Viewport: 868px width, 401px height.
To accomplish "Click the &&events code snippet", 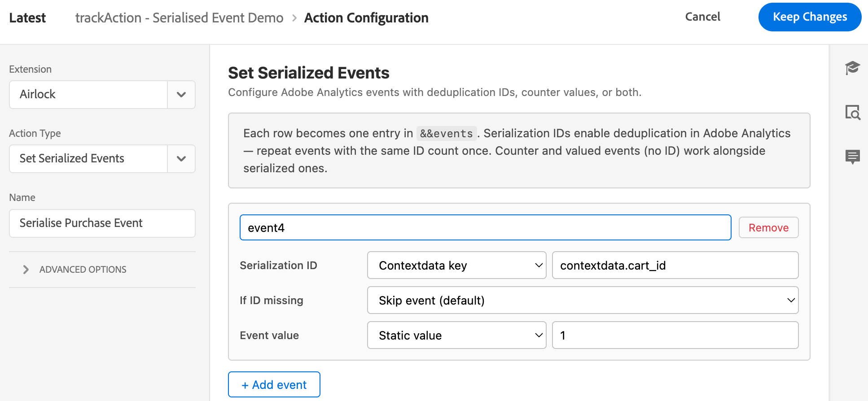I will pyautogui.click(x=447, y=134).
